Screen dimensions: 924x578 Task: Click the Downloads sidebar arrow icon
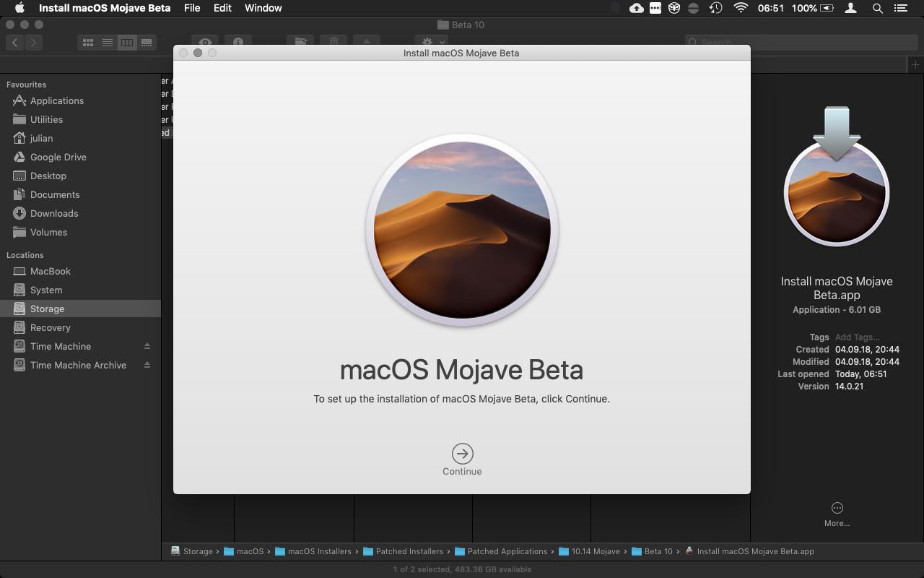click(19, 213)
